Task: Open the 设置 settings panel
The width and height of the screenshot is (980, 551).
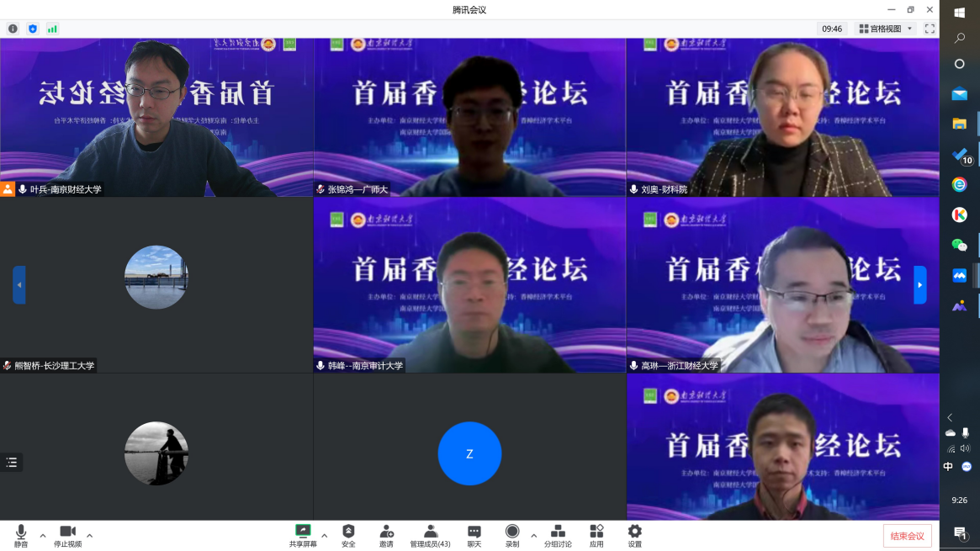Action: (x=633, y=536)
